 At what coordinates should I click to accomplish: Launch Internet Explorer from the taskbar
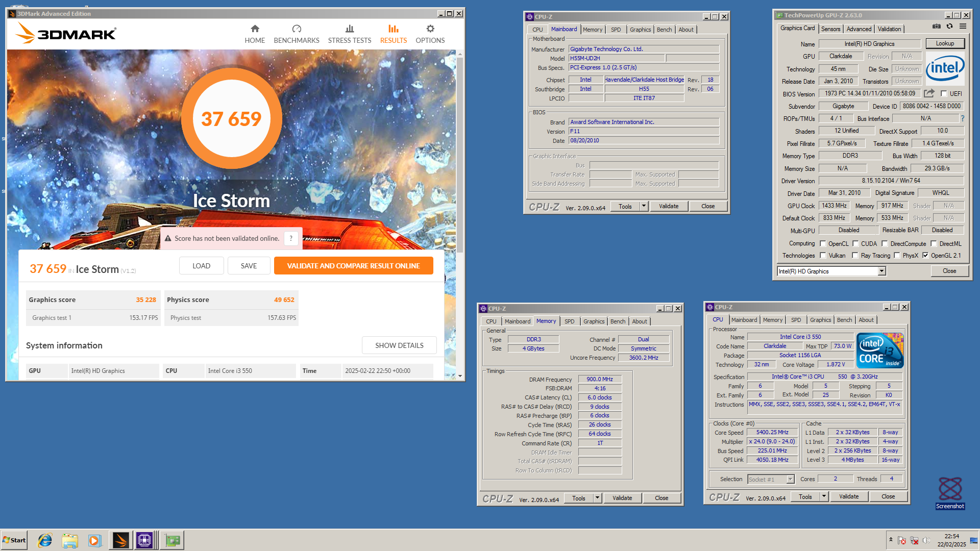45,540
